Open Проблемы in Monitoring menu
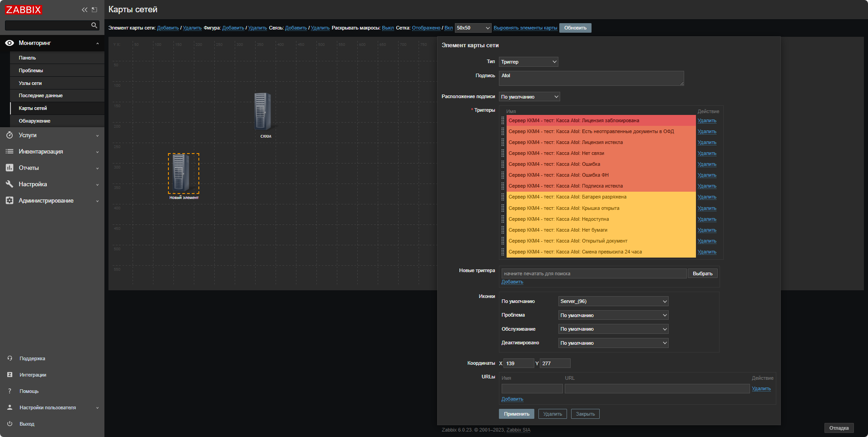Image resolution: width=868 pixels, height=437 pixels. pyautogui.click(x=31, y=70)
